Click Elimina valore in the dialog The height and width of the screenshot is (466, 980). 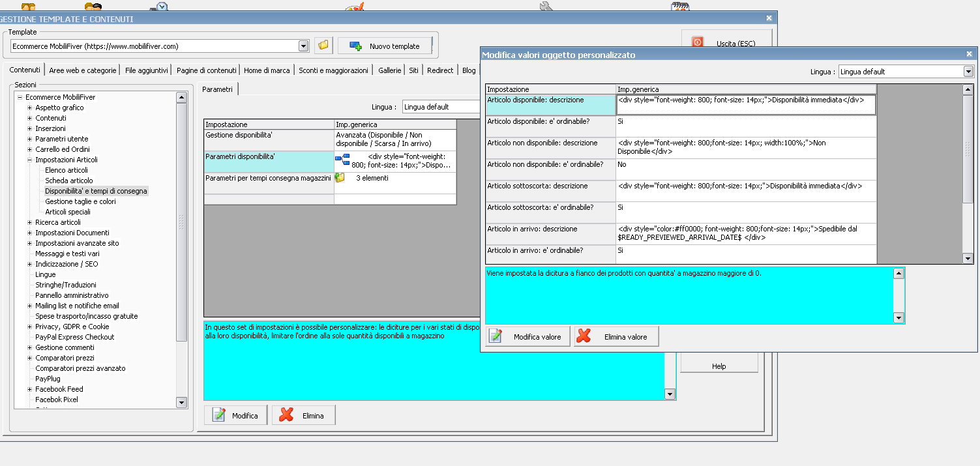tap(616, 336)
